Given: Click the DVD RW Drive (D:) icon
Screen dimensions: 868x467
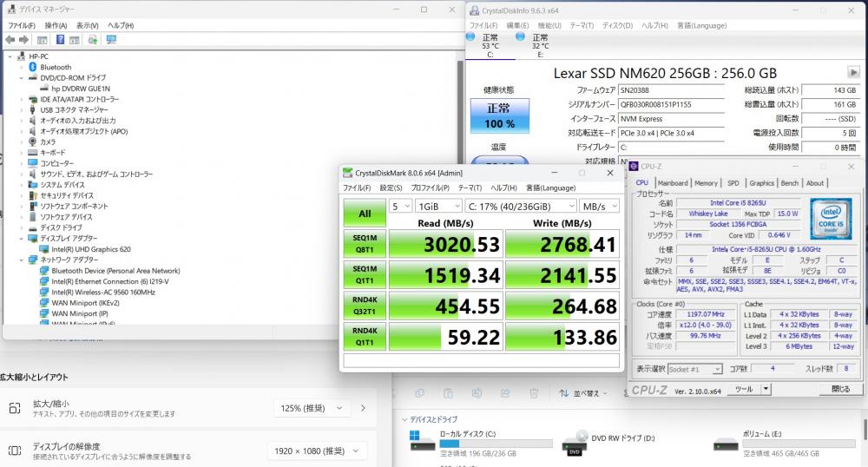Looking at the screenshot, I should pos(575,442).
